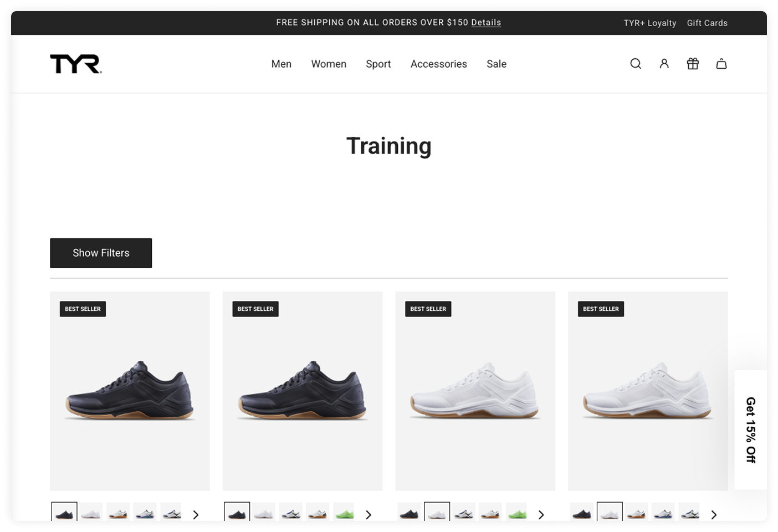The image size is (778, 532).
Task: Go to TYR+ Loyalty
Action: [650, 23]
